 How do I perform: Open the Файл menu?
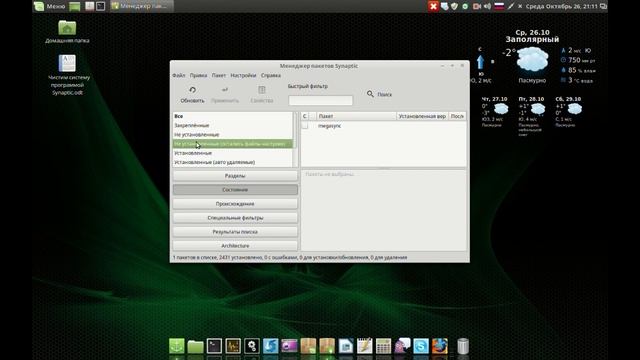(x=178, y=76)
